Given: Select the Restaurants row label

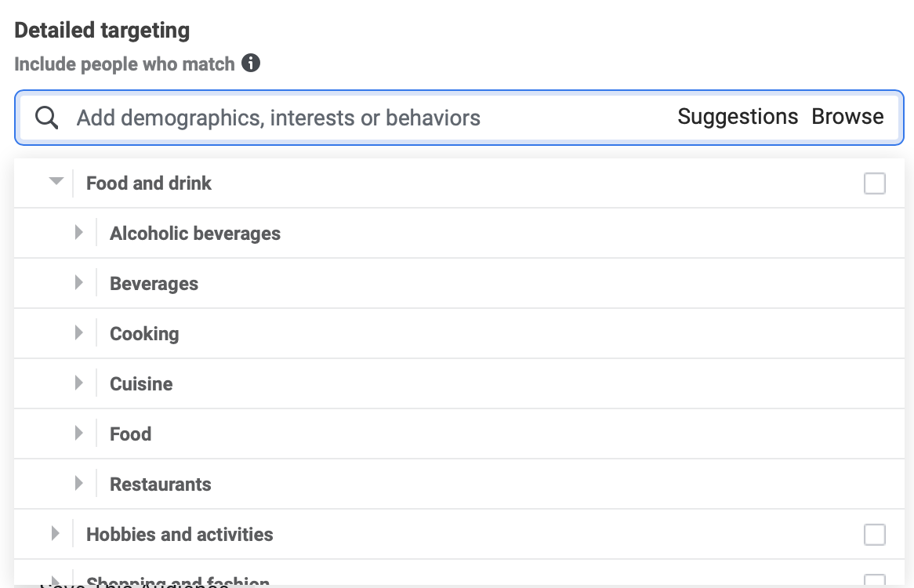Looking at the screenshot, I should coord(161,485).
